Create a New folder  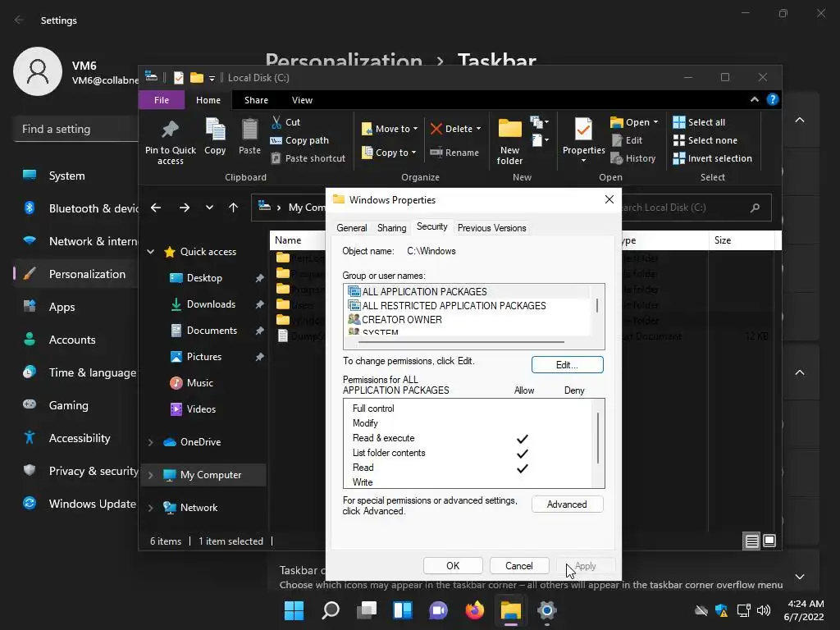click(x=509, y=141)
